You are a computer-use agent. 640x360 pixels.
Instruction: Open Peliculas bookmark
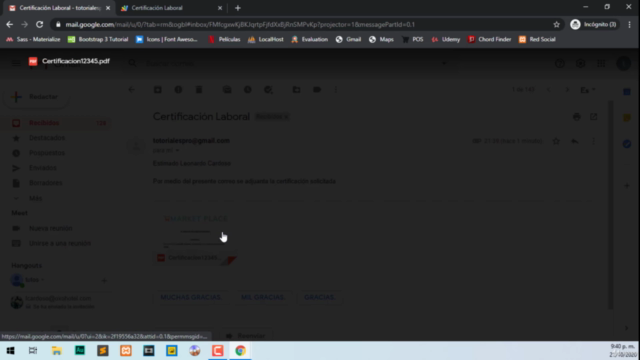(224, 39)
